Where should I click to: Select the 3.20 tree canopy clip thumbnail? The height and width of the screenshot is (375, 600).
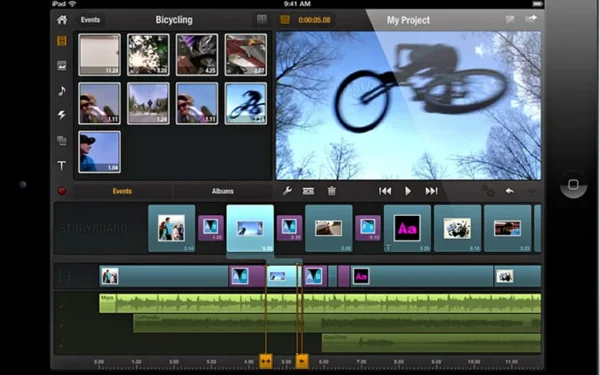(148, 54)
